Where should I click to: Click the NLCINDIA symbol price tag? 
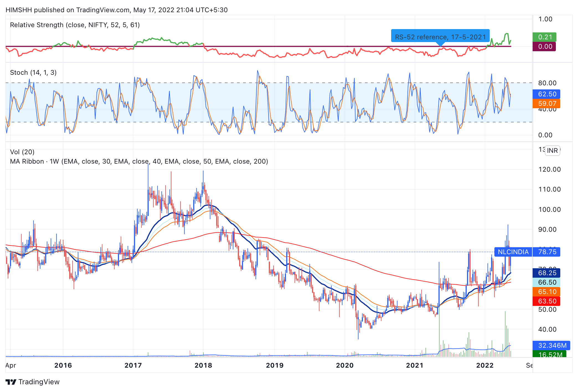pyautogui.click(x=513, y=252)
